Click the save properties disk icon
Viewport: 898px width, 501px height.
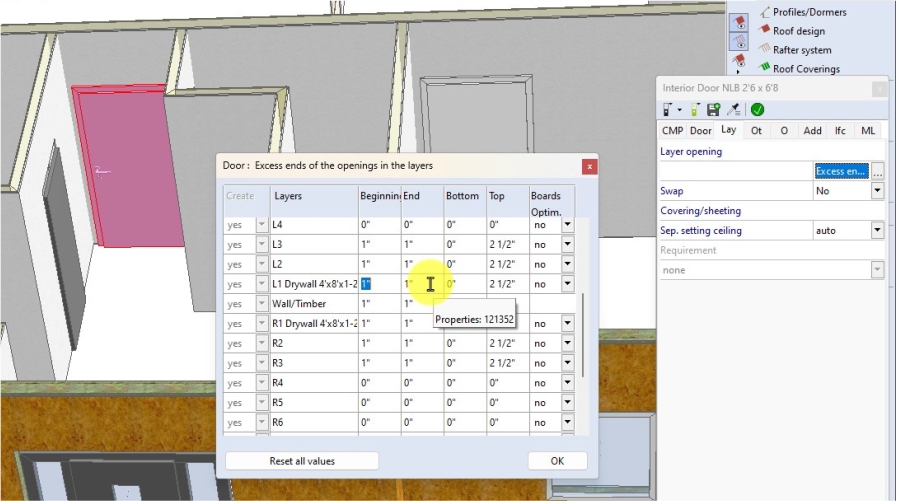coord(713,109)
